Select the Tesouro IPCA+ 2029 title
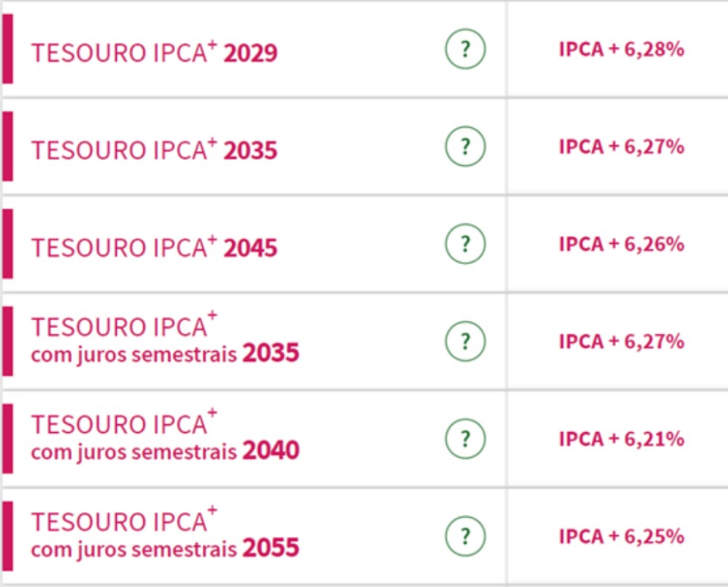 [x=154, y=51]
